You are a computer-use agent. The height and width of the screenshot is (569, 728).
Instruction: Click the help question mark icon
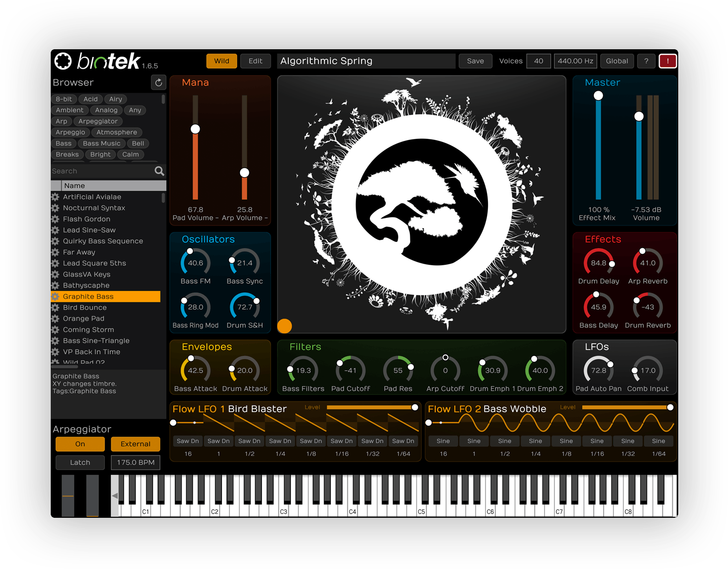(x=646, y=61)
